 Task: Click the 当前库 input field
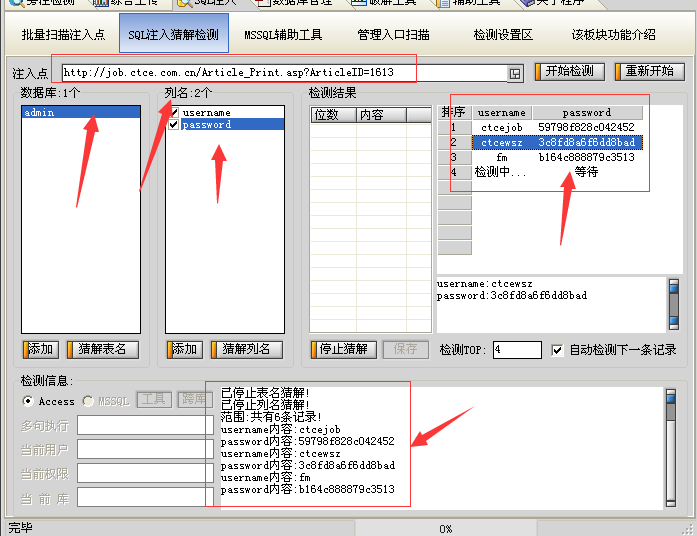144,497
